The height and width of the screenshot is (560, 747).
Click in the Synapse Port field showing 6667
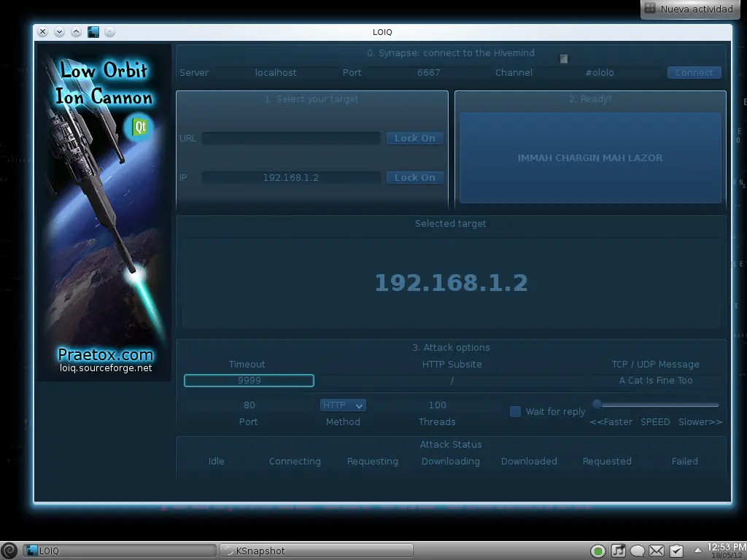429,72
